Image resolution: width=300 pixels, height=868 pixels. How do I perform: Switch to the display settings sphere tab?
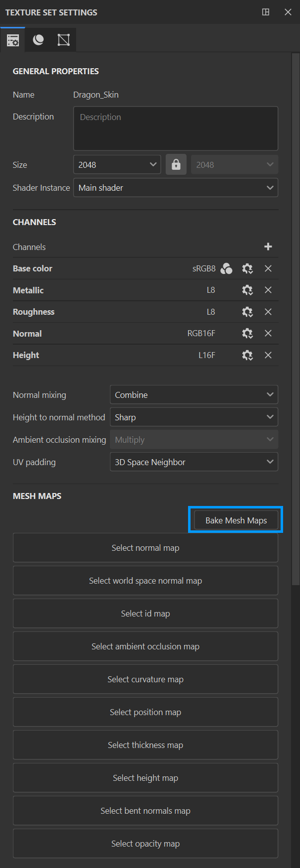pyautogui.click(x=38, y=40)
